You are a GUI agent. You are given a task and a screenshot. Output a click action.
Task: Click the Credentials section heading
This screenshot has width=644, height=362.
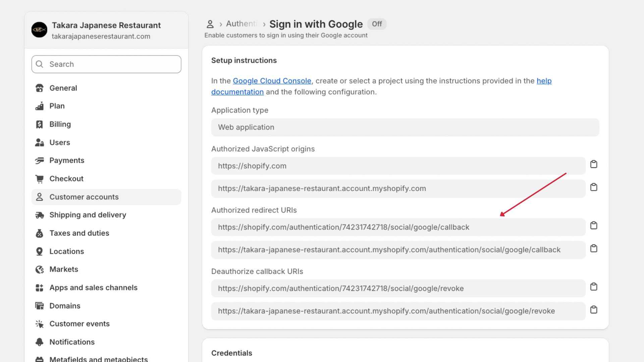tap(232, 353)
